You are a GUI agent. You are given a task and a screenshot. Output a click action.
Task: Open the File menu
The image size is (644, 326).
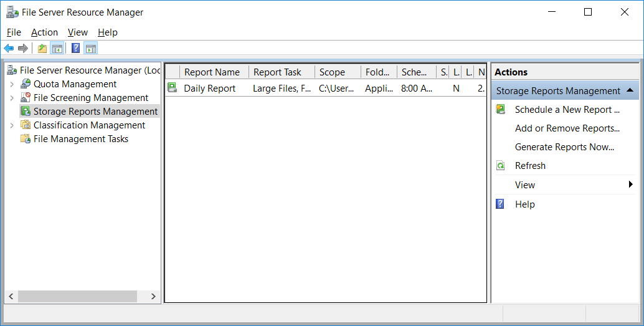pos(14,32)
